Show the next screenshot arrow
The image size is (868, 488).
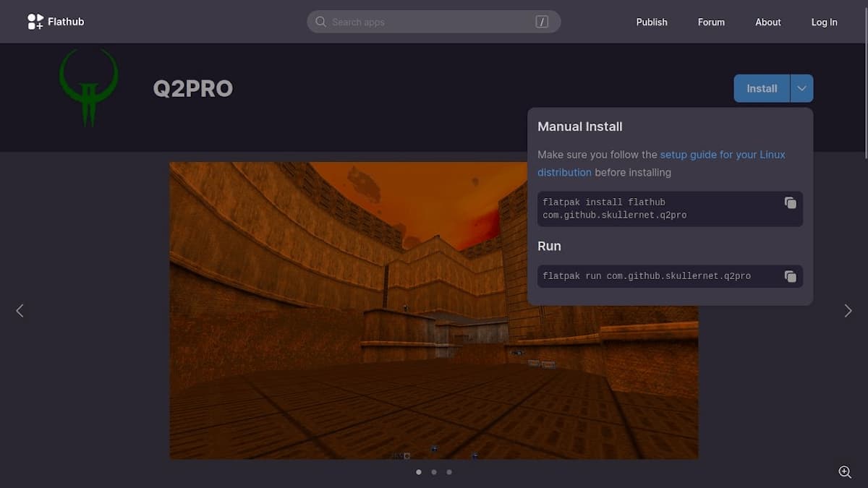coord(848,310)
